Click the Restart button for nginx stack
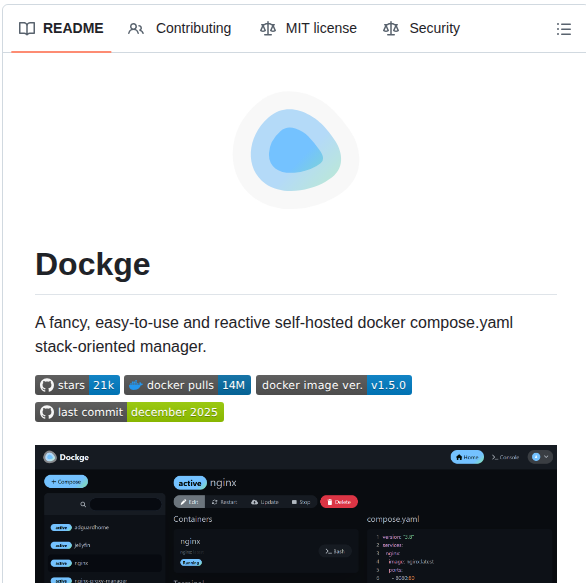Image resolution: width=586 pixels, height=583 pixels. pos(224,502)
